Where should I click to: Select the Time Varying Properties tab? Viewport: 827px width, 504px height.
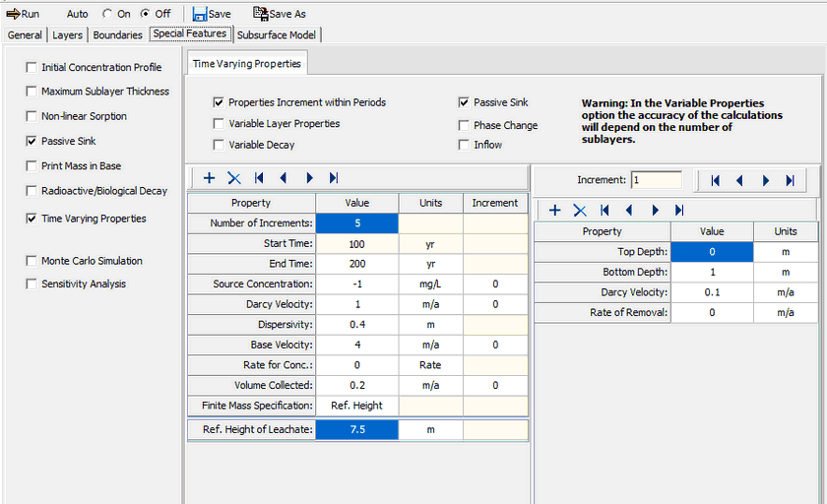point(247,63)
